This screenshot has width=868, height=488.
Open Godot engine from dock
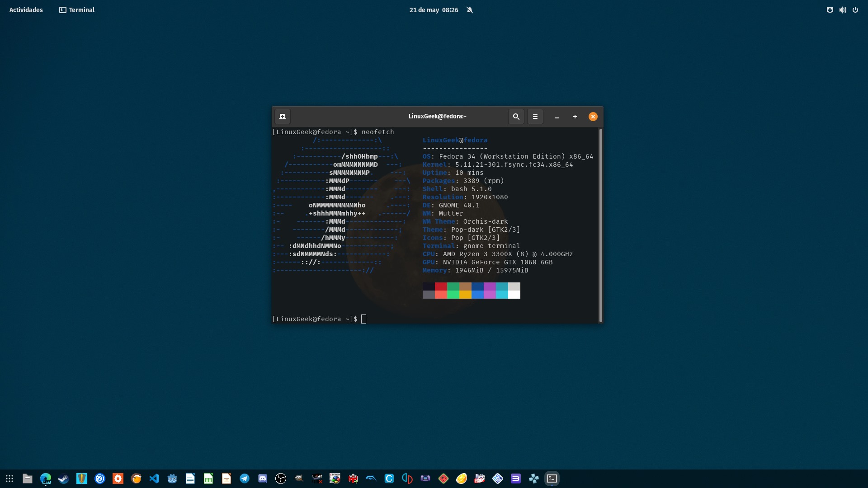tap(172, 479)
